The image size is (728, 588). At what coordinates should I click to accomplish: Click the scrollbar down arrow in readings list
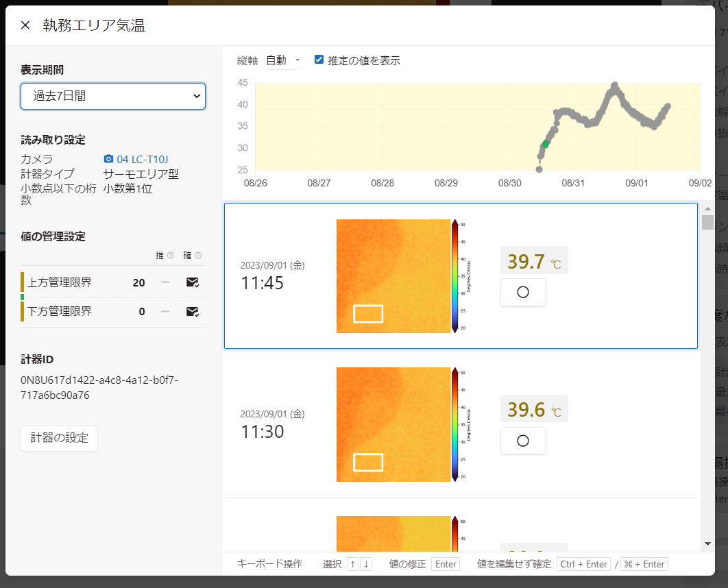pyautogui.click(x=707, y=543)
